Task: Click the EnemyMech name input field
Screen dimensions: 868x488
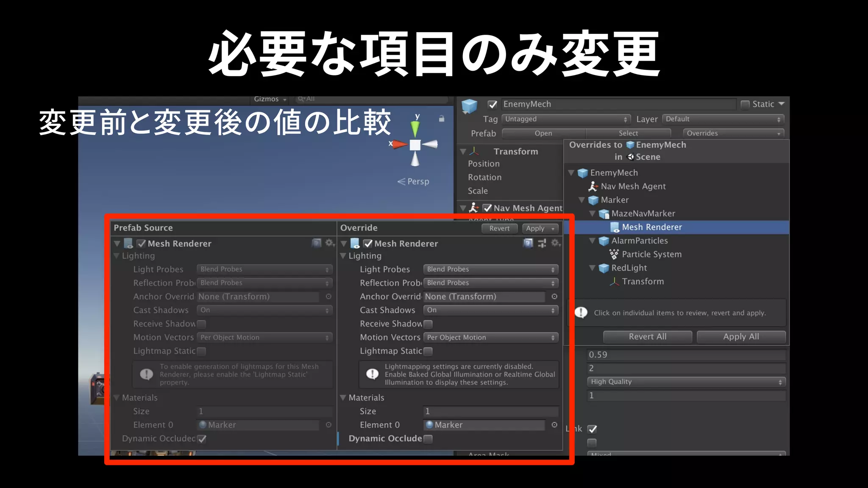Action: (x=618, y=104)
